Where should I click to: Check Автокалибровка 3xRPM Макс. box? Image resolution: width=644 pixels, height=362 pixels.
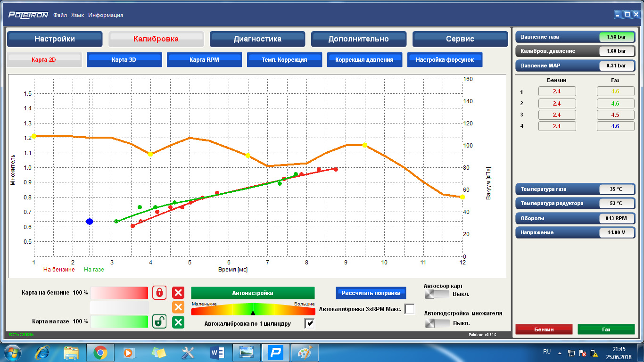point(410,309)
